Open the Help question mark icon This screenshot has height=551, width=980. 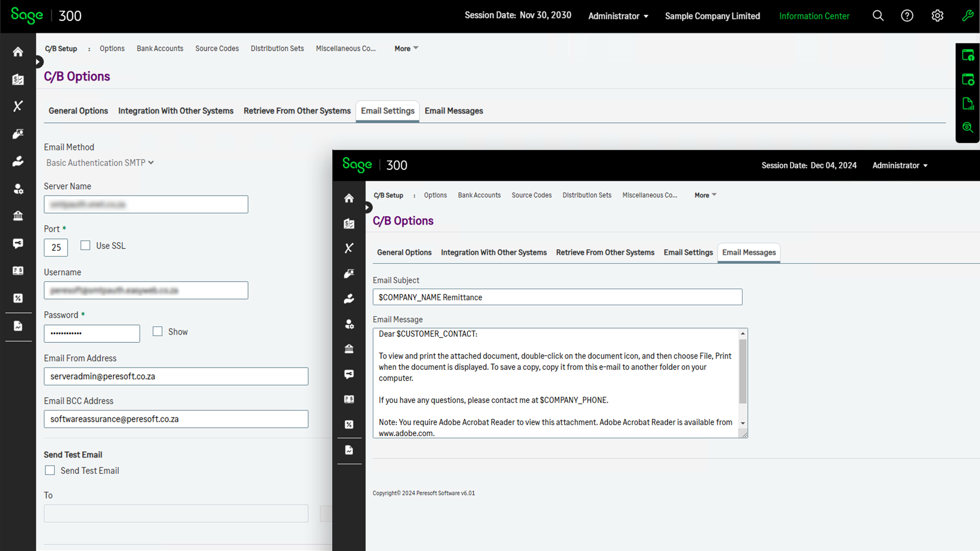[907, 16]
